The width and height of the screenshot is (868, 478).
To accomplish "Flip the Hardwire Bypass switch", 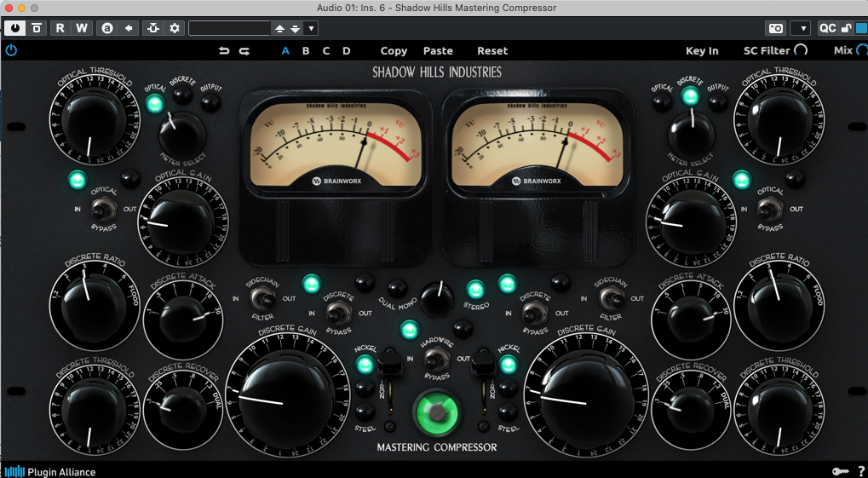I will tap(436, 359).
